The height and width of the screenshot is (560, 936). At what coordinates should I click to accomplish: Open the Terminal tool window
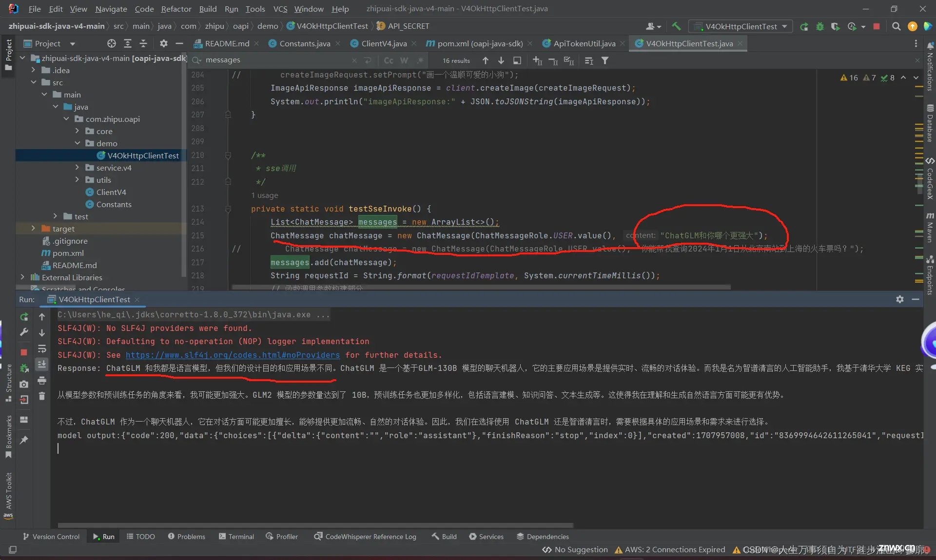[x=236, y=537]
